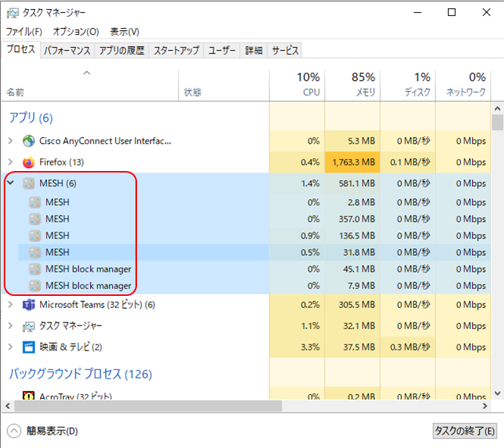Click icon of MESH block manager 45.1 MB
The width and height of the screenshot is (504, 448).
[x=35, y=269]
